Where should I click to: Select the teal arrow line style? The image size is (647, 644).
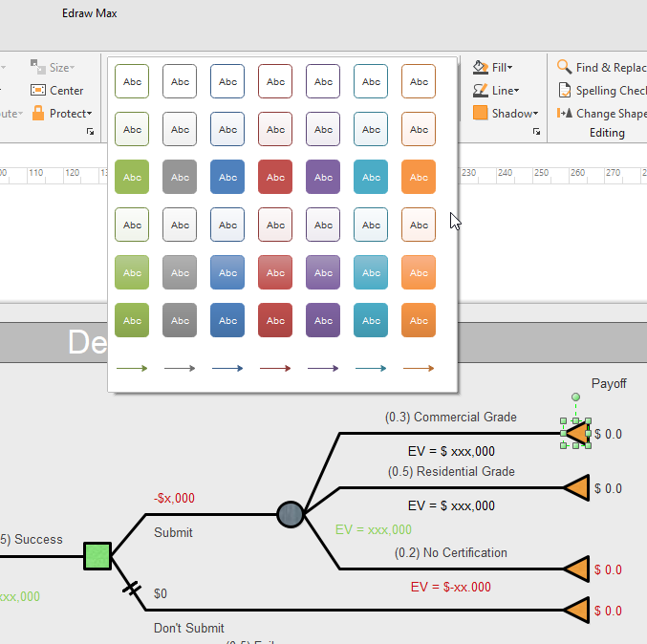(371, 368)
